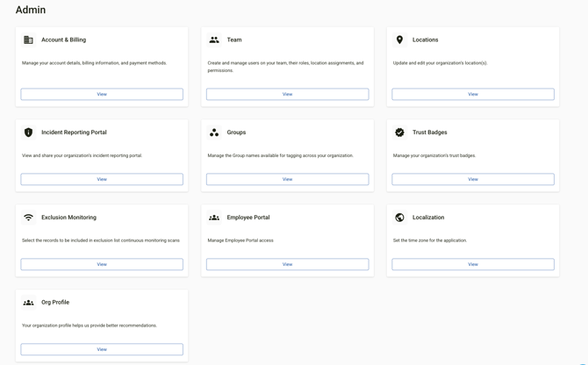588x365 pixels.
Task: Click the Groups three-dots icon
Action: pos(214,132)
